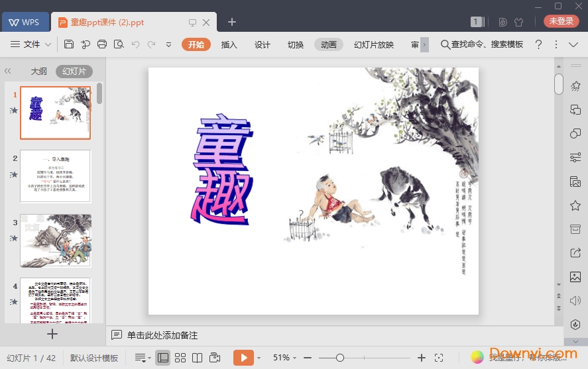Click 默认设计模板 in status bar
The image size is (588, 369).
tap(94, 358)
